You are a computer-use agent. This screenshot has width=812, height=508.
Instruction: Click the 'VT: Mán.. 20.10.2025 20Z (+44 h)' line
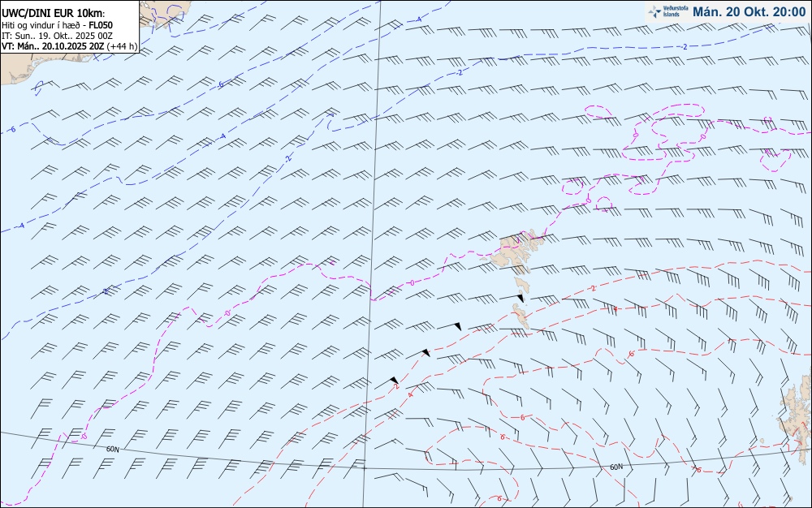click(69, 46)
